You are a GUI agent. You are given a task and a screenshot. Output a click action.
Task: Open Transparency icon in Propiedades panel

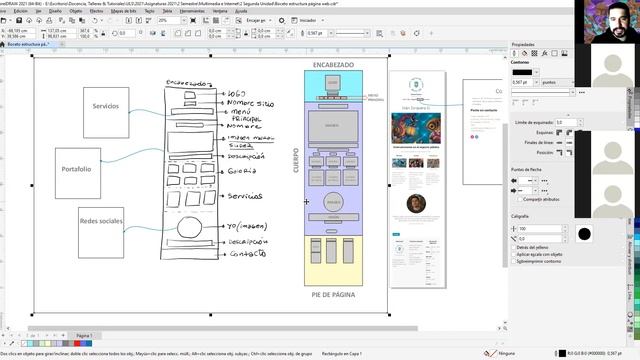pyautogui.click(x=534, y=53)
